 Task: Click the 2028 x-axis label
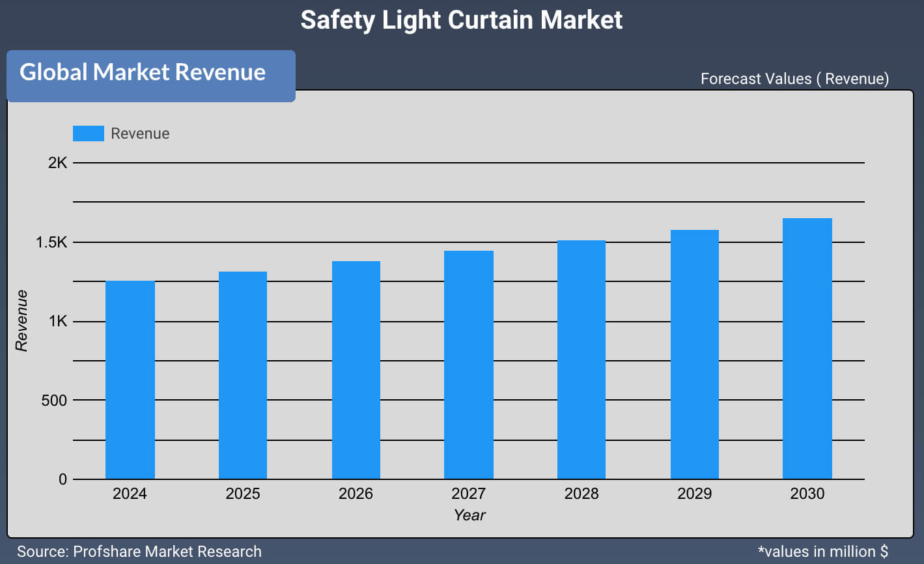tap(581, 494)
